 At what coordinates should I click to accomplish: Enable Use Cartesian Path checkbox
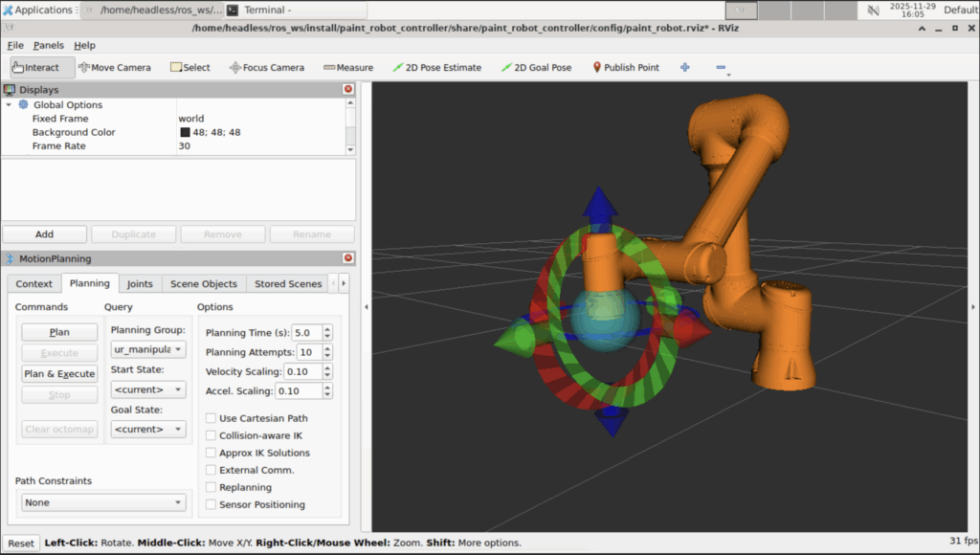211,418
